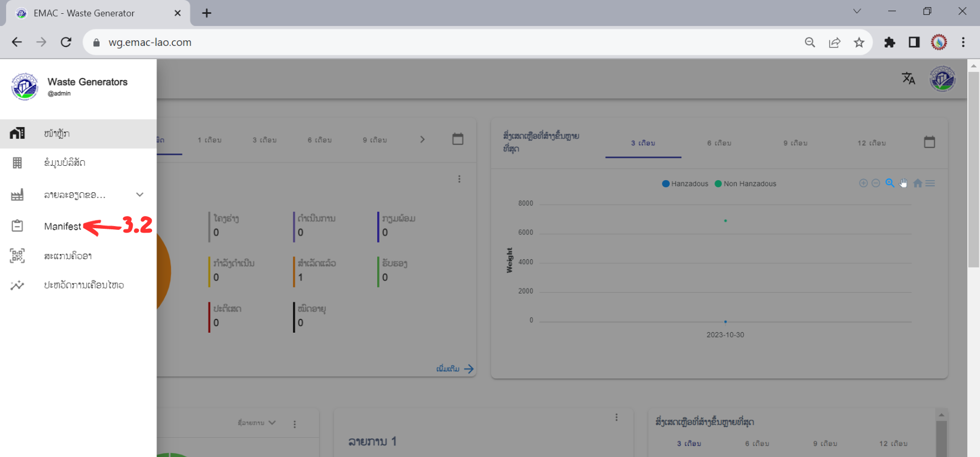Screen dimensions: 980x457
Task: Click the language translate icon
Action: click(908, 78)
